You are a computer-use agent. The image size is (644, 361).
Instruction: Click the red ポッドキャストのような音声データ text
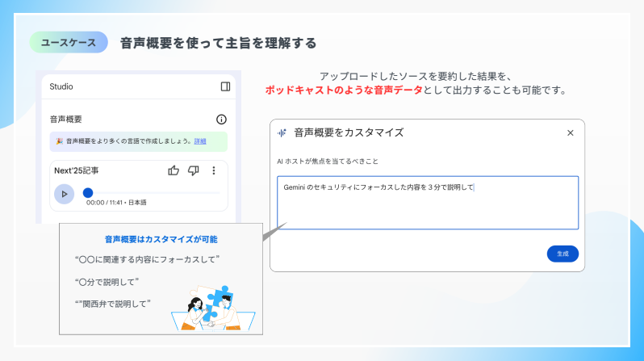coord(344,90)
